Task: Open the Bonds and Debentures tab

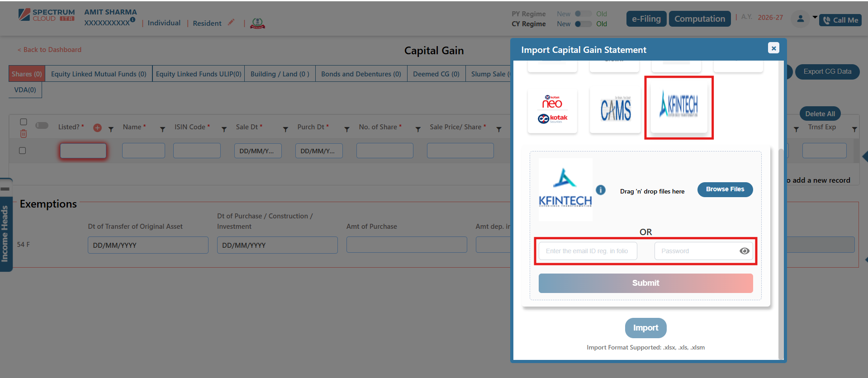Action: [x=361, y=74]
